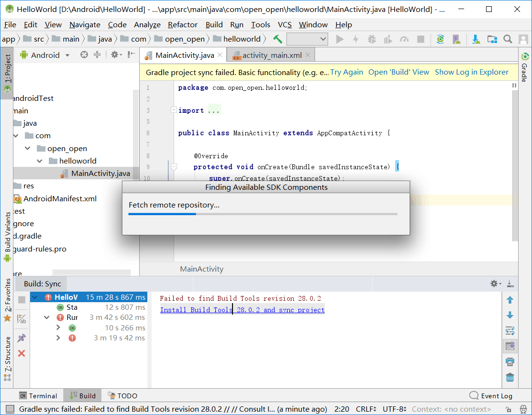Collapse the com folder in the tree
The width and height of the screenshot is (532, 415).
pos(16,136)
